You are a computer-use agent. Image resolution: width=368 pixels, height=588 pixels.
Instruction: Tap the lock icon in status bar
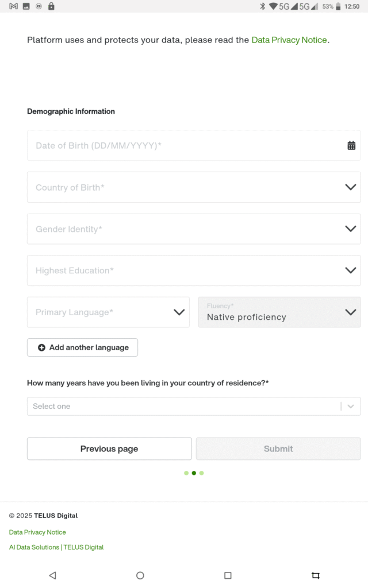pyautogui.click(x=51, y=6)
